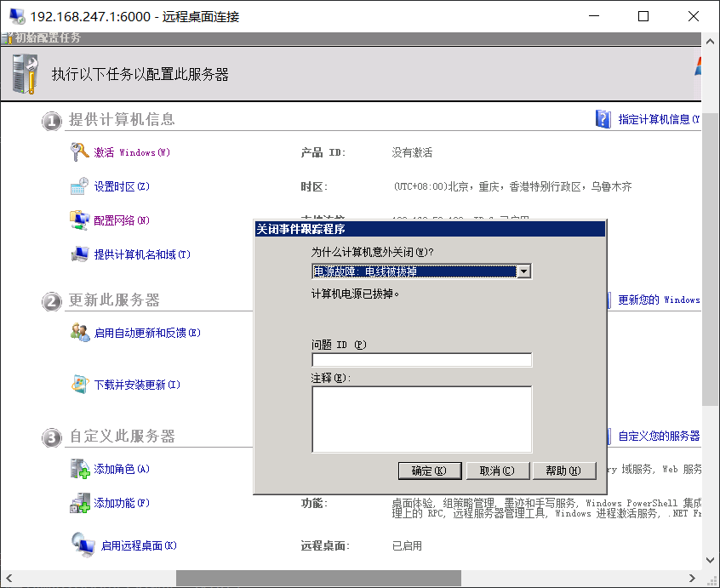Open 添加功能(F) link
This screenshot has width=720, height=588.
pos(122,503)
